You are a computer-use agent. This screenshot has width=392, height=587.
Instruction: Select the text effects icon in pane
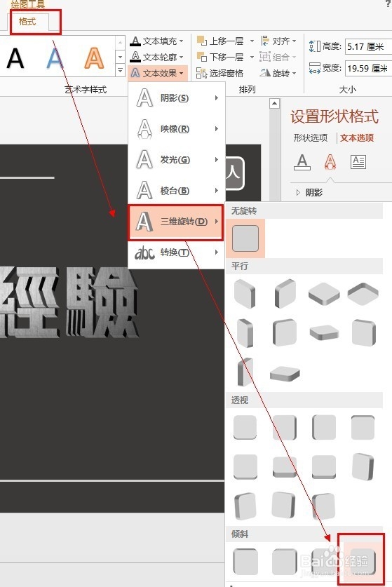[330, 162]
